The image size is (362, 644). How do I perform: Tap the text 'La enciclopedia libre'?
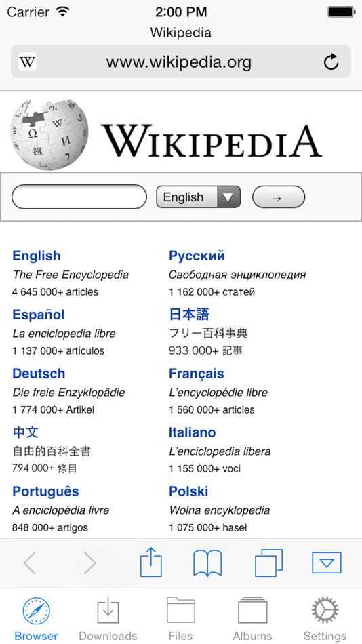point(64,334)
